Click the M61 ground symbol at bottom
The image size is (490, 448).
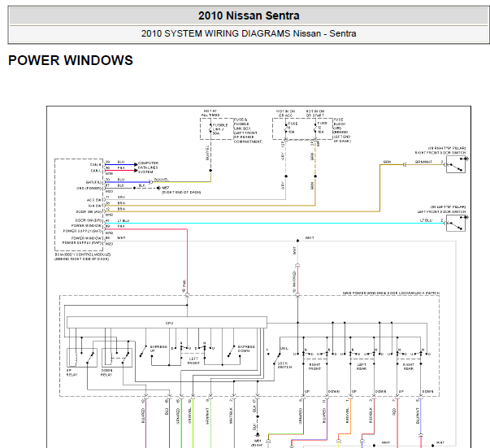click(258, 434)
